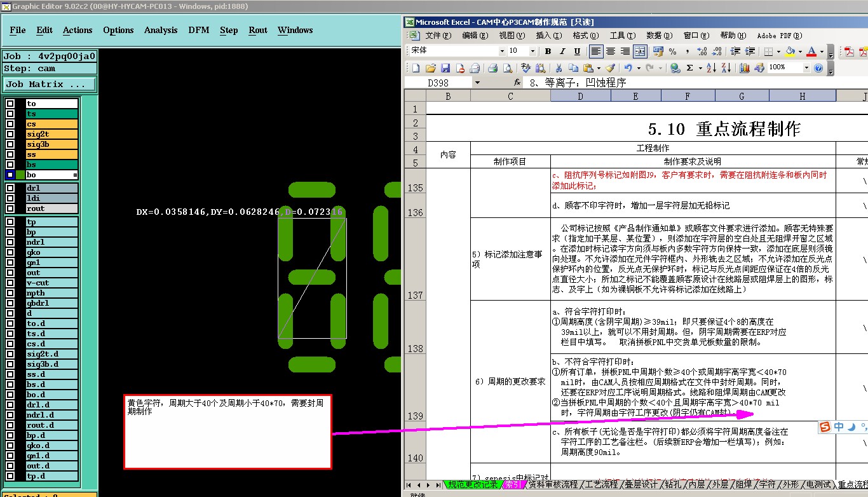The height and width of the screenshot is (497, 868).
Task: Click the Save floppy disk icon
Action: [445, 68]
